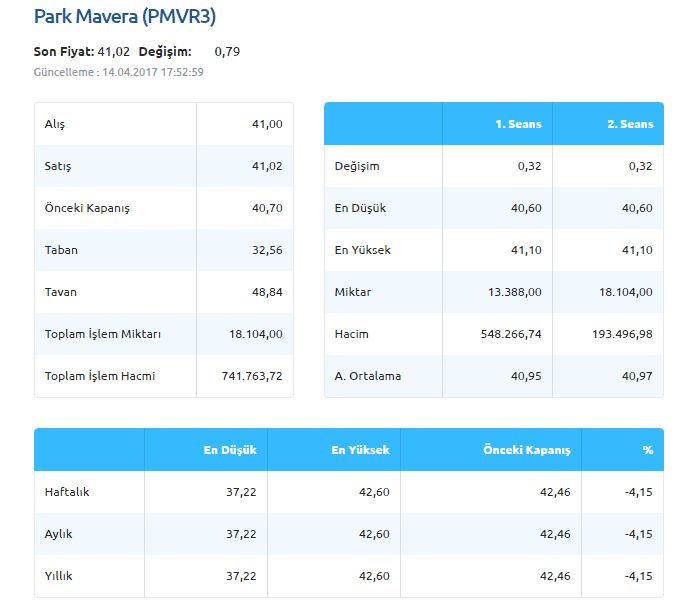694x602 pixels.
Task: Select the Önceki Kapanış label in left table
Action: [x=87, y=208]
